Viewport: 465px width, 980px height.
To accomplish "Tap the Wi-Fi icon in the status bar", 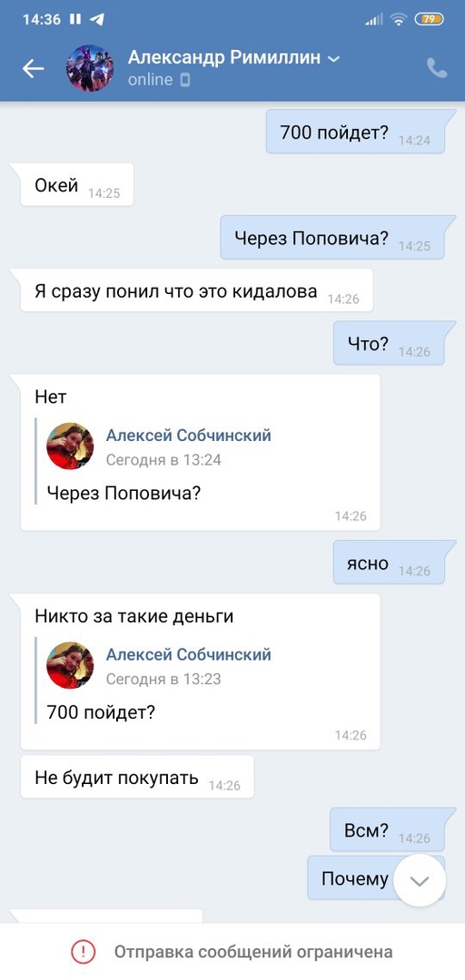I will click(x=398, y=19).
